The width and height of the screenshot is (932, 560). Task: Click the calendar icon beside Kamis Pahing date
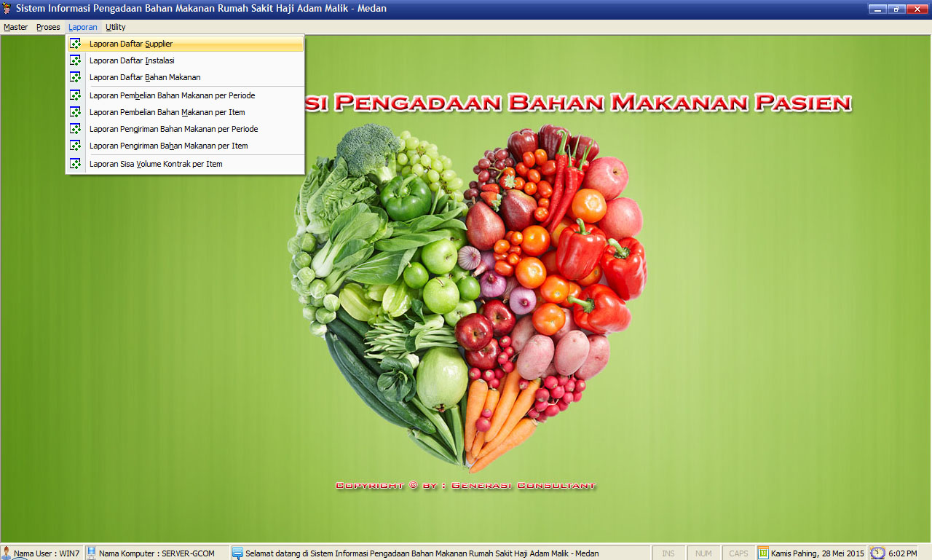coord(763,553)
